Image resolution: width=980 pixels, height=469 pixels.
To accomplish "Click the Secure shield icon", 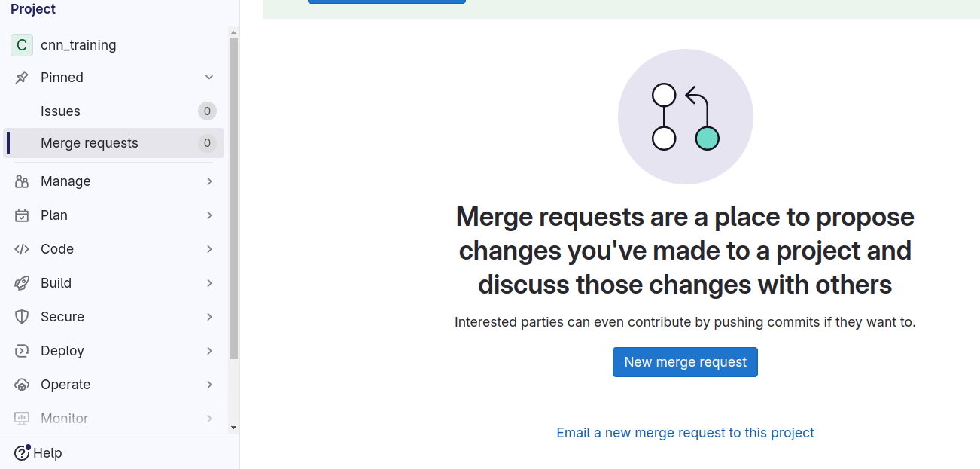I will (x=22, y=317).
